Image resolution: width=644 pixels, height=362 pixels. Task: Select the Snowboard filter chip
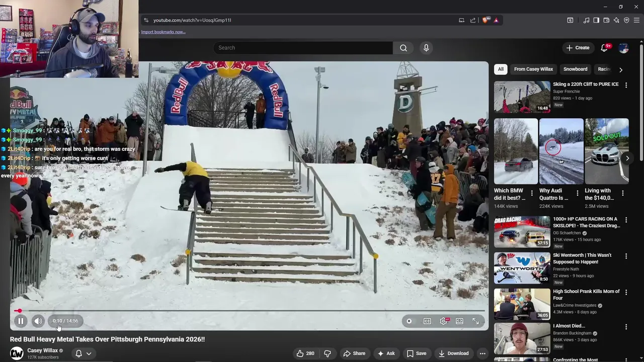[575, 69]
